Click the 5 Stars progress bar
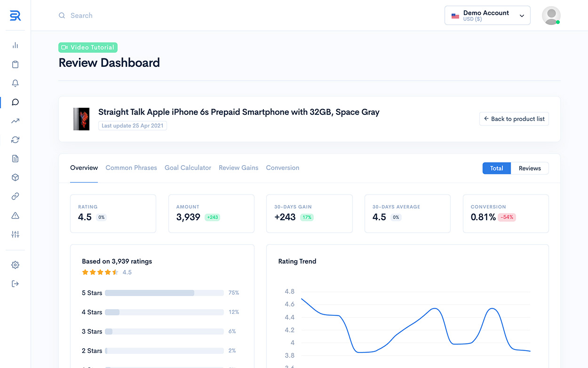The width and height of the screenshot is (588, 368). (164, 293)
